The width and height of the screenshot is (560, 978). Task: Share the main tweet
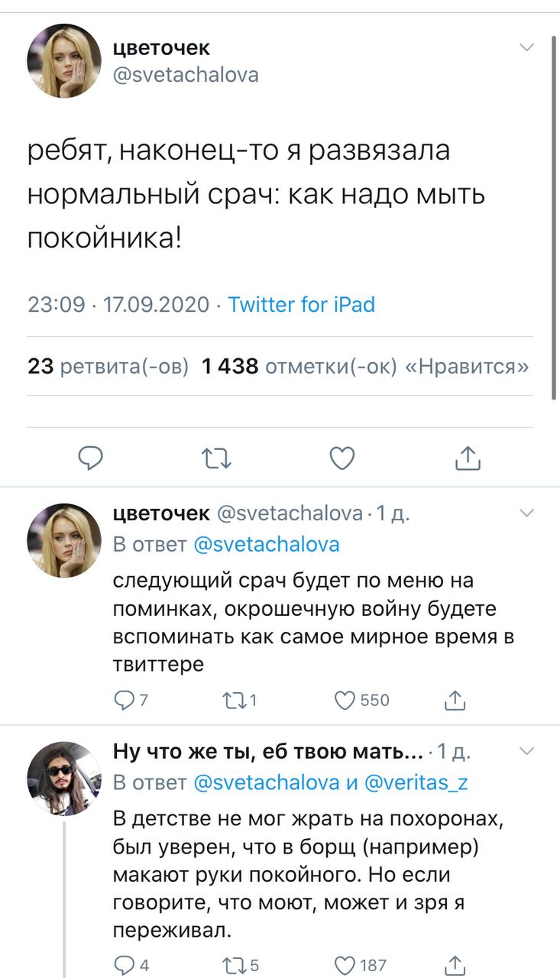467,458
